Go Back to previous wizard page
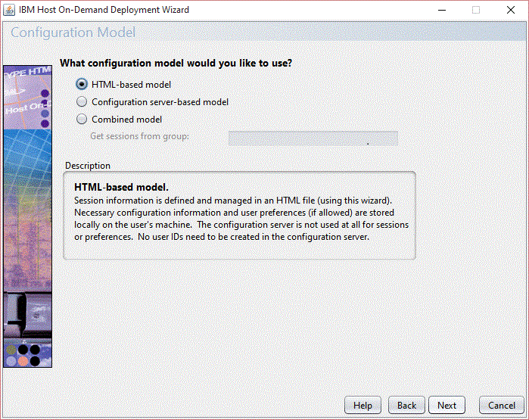 coord(406,405)
